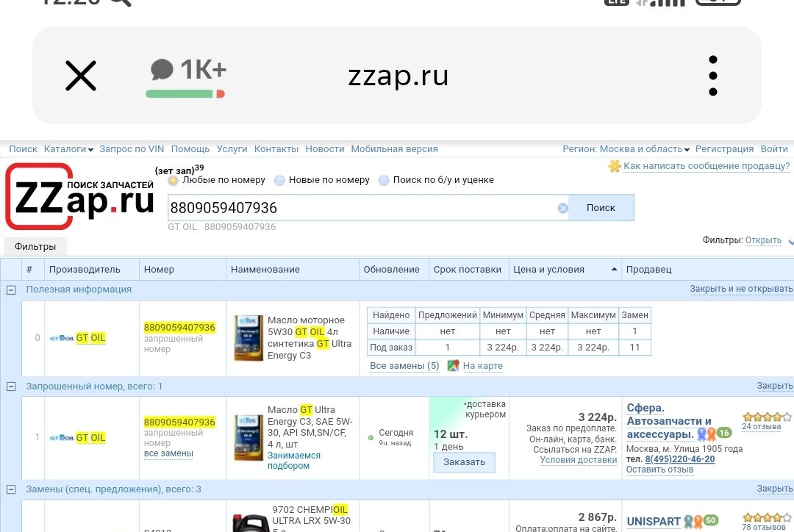The image size is (794, 532).
Task: Open UNISPART seller link
Action: (x=654, y=522)
